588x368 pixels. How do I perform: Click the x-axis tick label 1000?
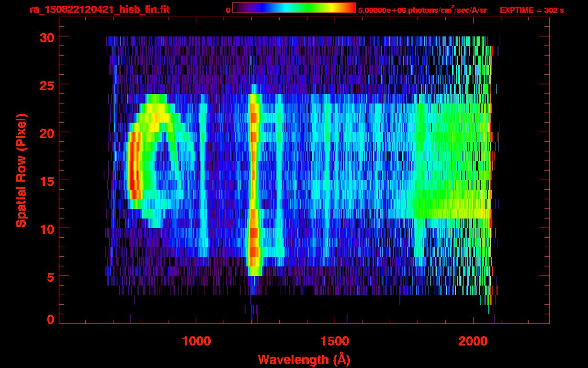pos(196,341)
